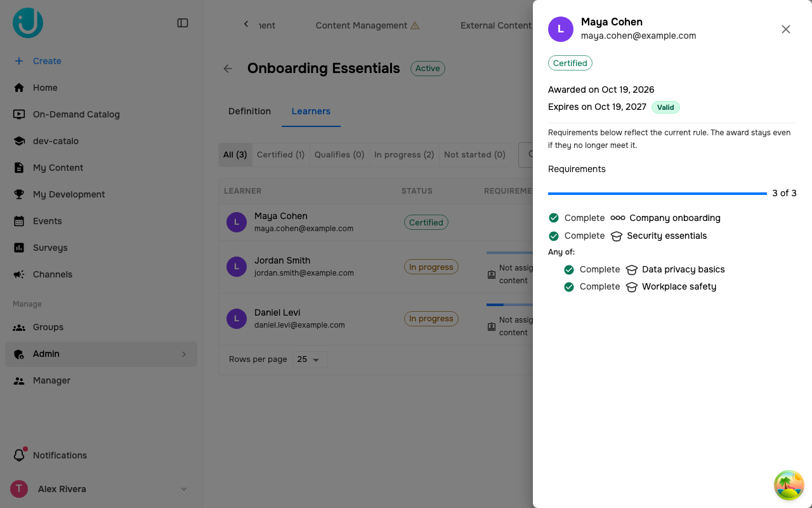
Task: Open Home from the sidebar
Action: pyautogui.click(x=101, y=88)
